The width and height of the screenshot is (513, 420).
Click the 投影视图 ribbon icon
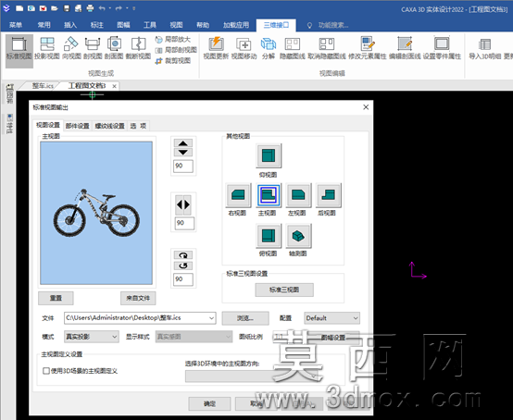click(x=47, y=48)
